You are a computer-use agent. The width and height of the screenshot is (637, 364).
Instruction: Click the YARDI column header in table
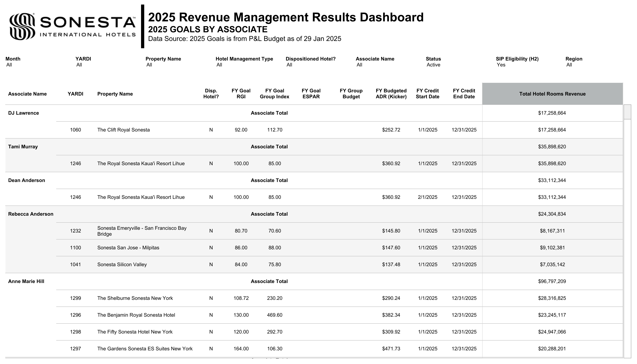pyautogui.click(x=75, y=94)
